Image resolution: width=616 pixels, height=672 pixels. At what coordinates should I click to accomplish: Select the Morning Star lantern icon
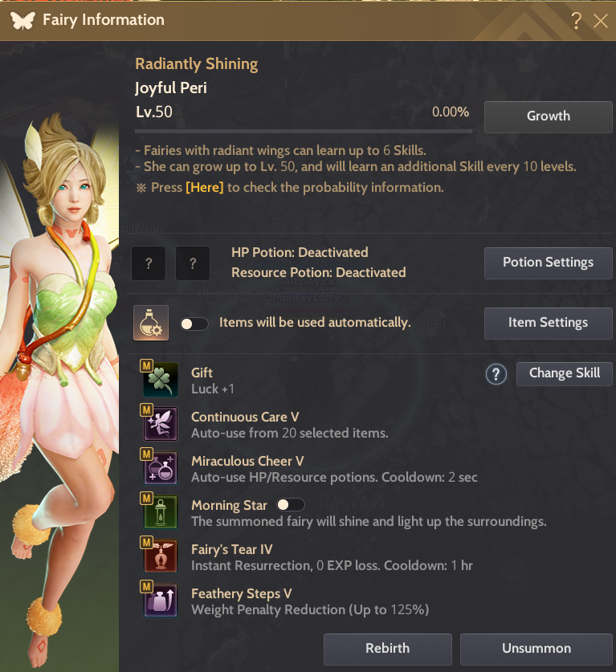pyautogui.click(x=161, y=512)
